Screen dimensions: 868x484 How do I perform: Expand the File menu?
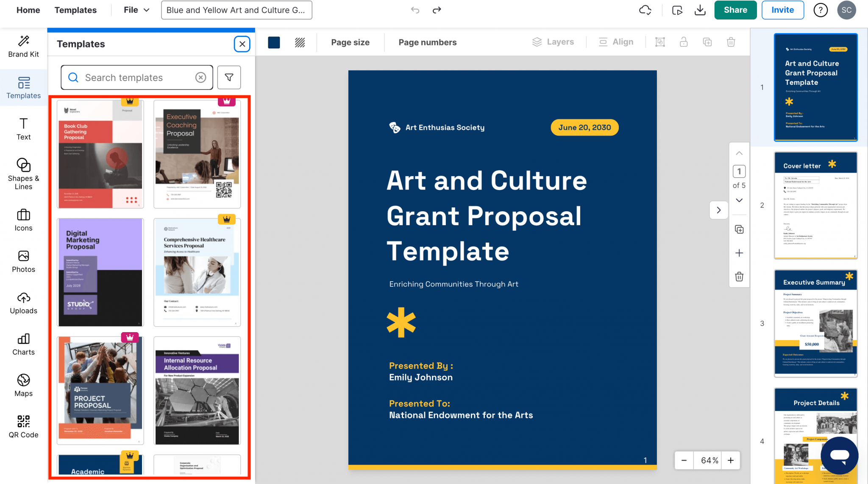tap(136, 10)
